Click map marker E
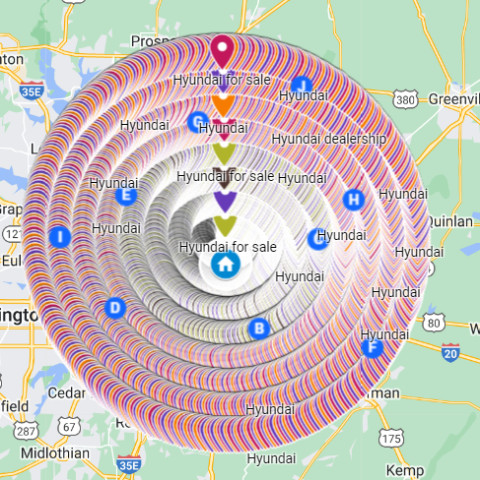The height and width of the screenshot is (480, 480). [x=126, y=195]
